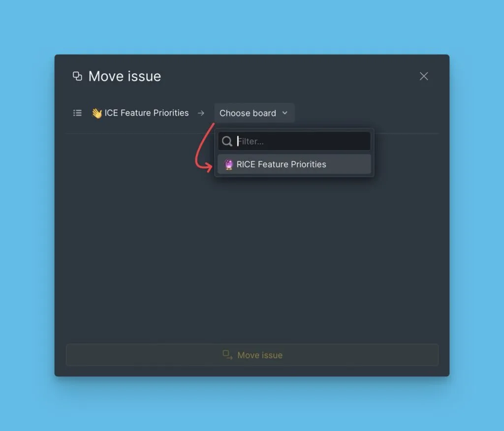Image resolution: width=504 pixels, height=431 pixels.
Task: Click the Move issue dialog header icon
Action: pos(77,76)
